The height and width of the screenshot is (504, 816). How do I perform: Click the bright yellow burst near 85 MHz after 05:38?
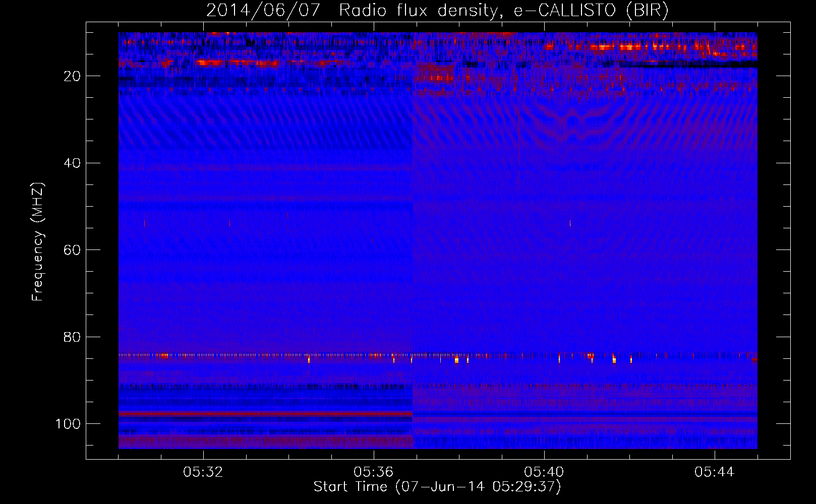pos(456,360)
